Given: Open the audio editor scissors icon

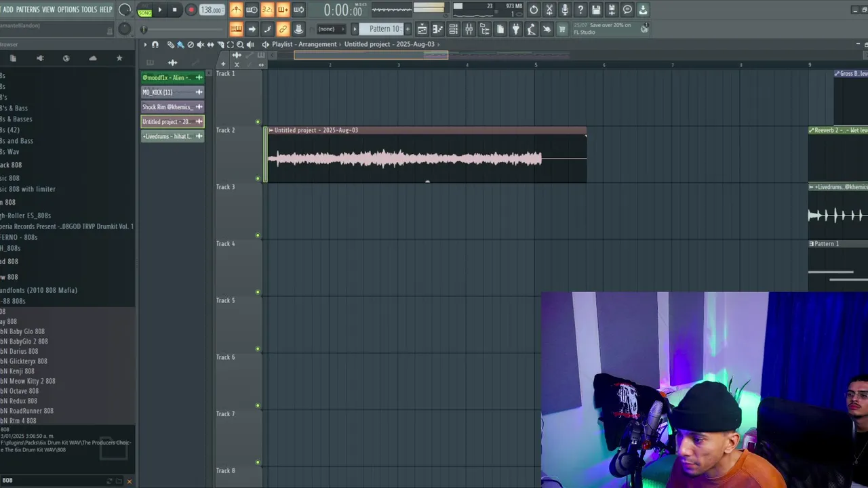Looking at the screenshot, I should 549,9.
